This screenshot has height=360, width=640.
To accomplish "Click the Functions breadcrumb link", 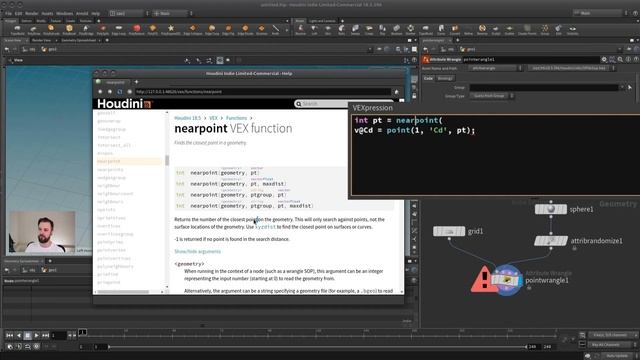I will 236,118.
